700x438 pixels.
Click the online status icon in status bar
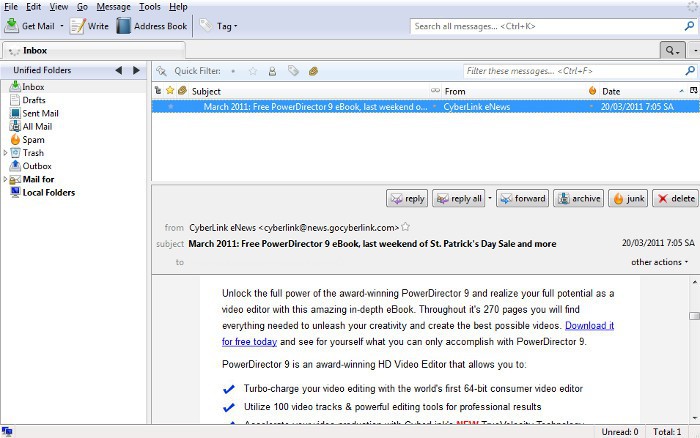tap(7, 431)
